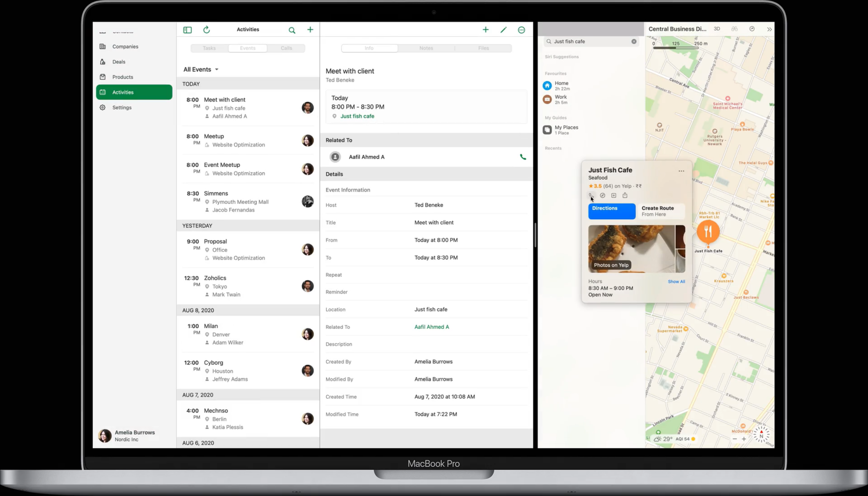868x496 pixels.
Task: Switch to the Calls tab
Action: (286, 48)
